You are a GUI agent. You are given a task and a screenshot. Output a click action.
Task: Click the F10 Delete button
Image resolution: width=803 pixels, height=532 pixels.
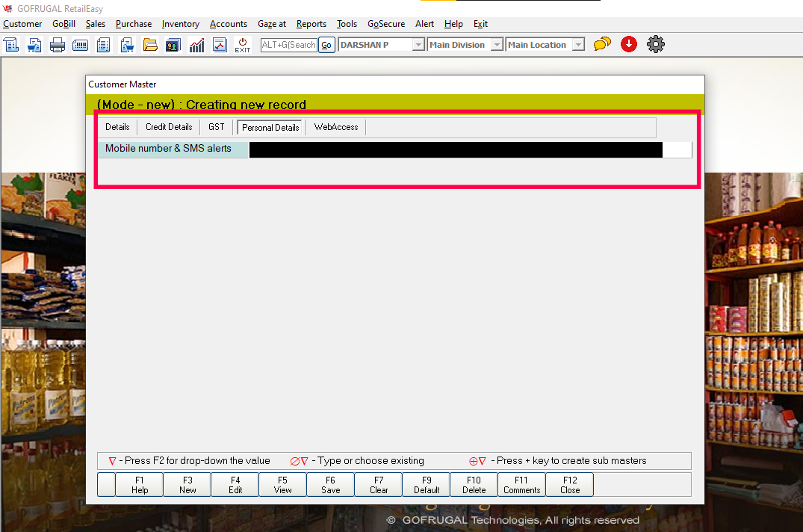point(474,485)
